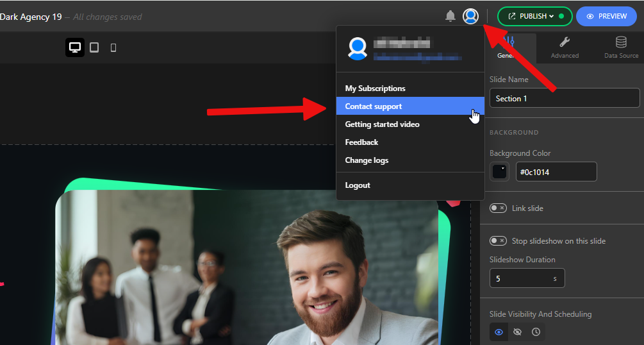
Task: Click the Dark Agency 19 project title
Action: point(31,17)
